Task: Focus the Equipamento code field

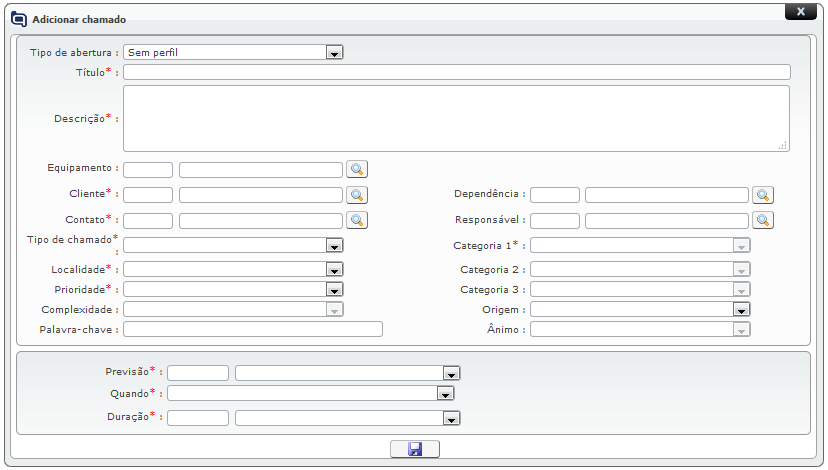Action: pos(148,170)
